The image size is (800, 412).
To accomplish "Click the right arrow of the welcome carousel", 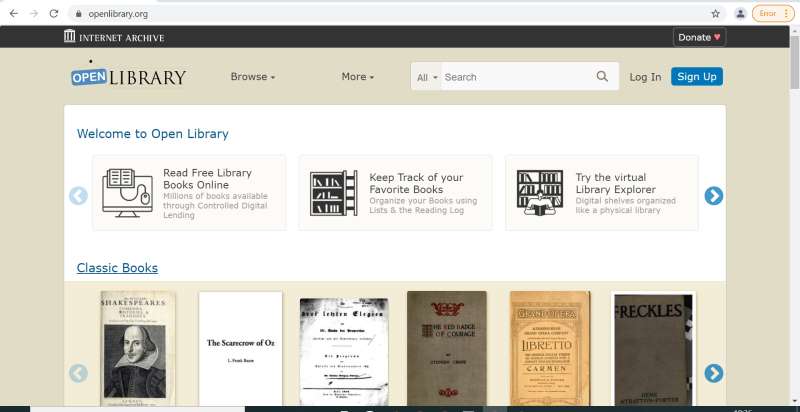I will 713,196.
